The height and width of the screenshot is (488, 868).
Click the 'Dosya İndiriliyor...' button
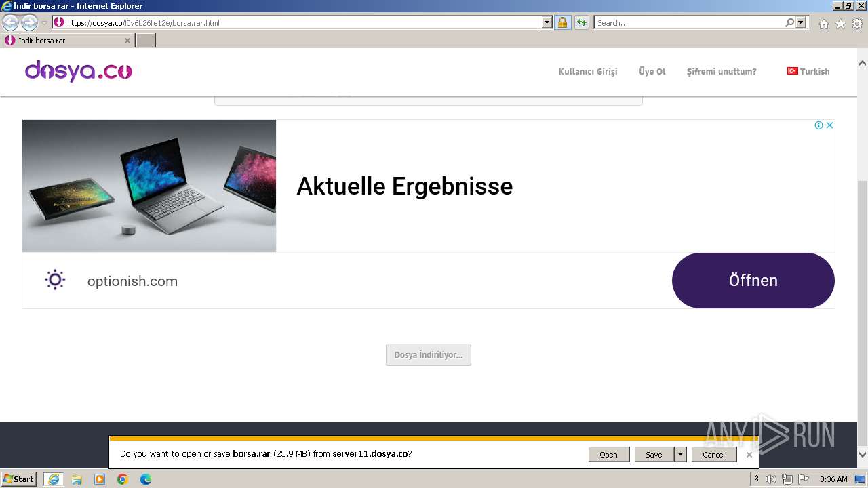[429, 354]
